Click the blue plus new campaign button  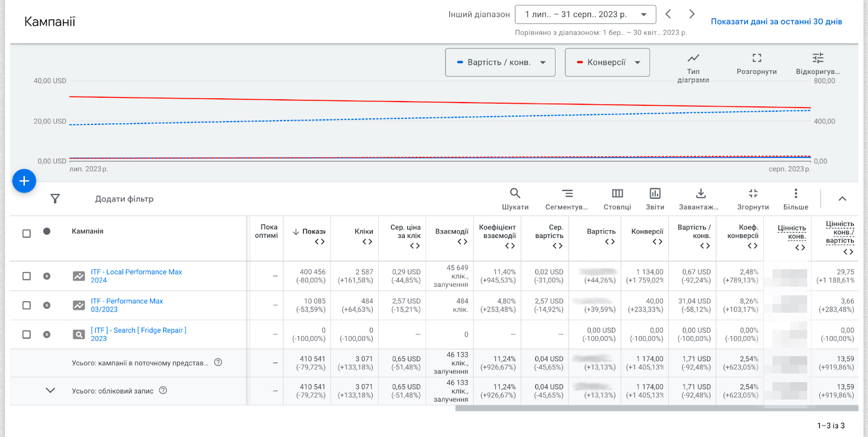coord(24,181)
